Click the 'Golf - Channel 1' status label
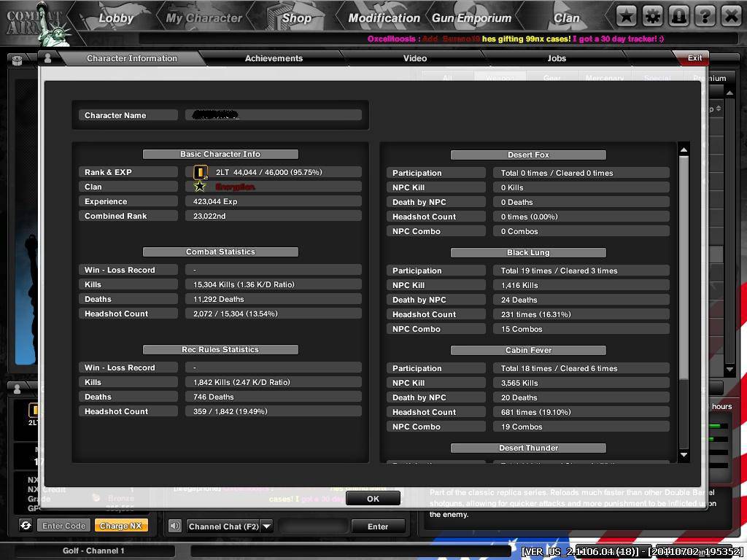 [93, 551]
